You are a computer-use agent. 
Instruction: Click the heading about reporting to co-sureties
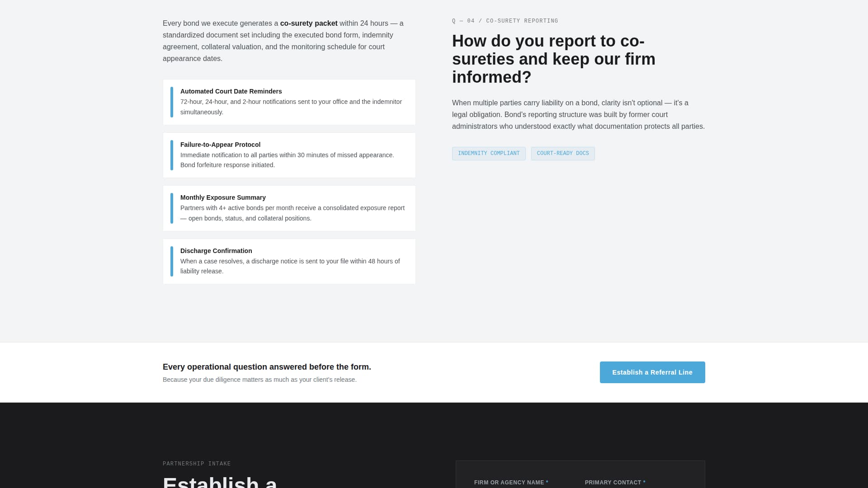coord(554,59)
